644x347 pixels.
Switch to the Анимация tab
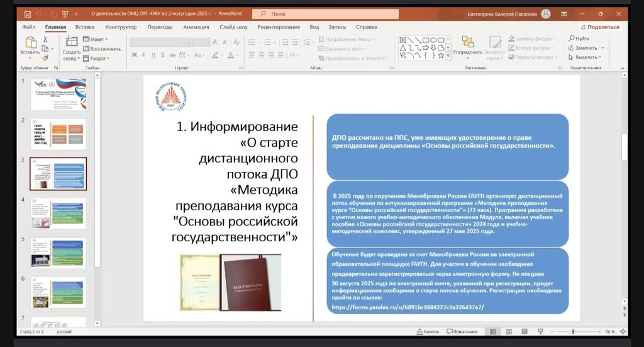(196, 27)
